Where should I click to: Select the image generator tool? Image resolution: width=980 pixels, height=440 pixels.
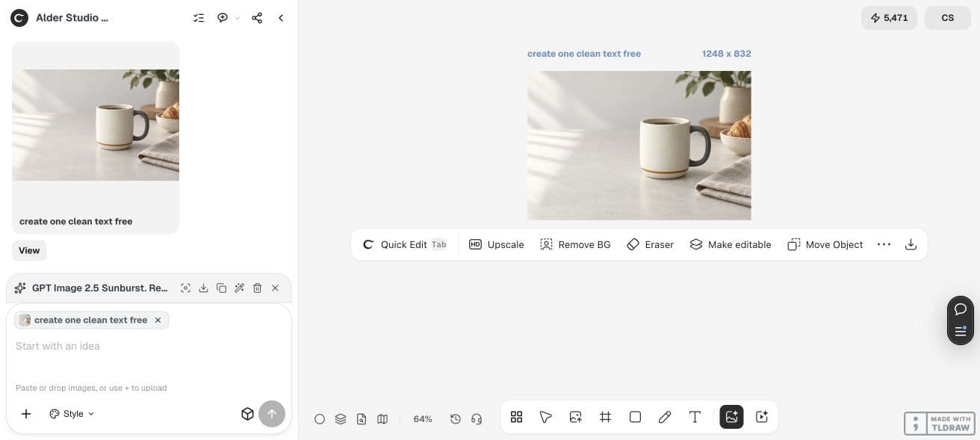pyautogui.click(x=731, y=417)
